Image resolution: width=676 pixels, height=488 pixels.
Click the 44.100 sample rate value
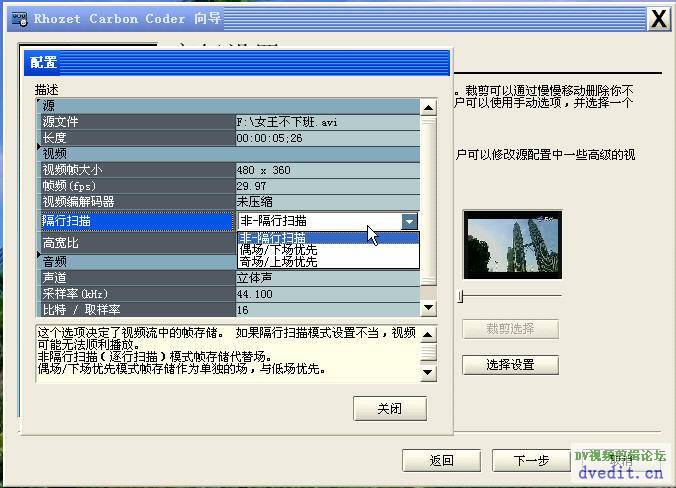[x=254, y=294]
